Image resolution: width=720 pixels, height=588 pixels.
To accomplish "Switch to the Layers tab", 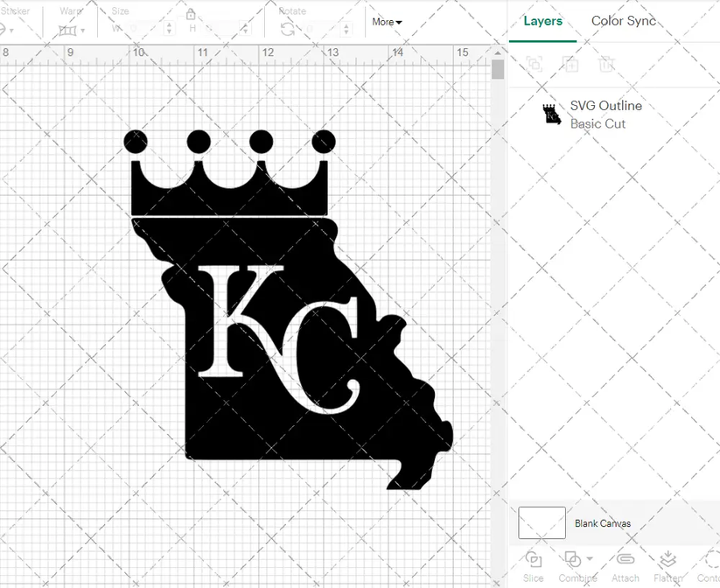I will click(542, 20).
